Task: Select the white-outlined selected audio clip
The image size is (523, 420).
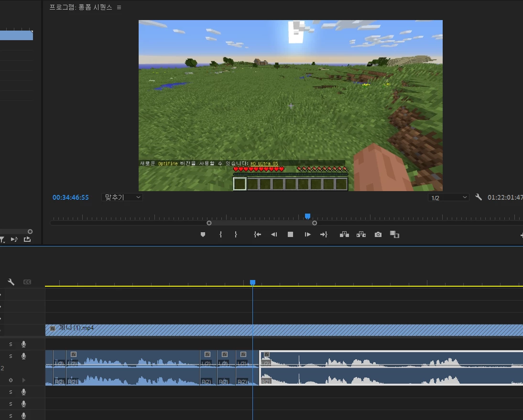Action: [391, 367]
